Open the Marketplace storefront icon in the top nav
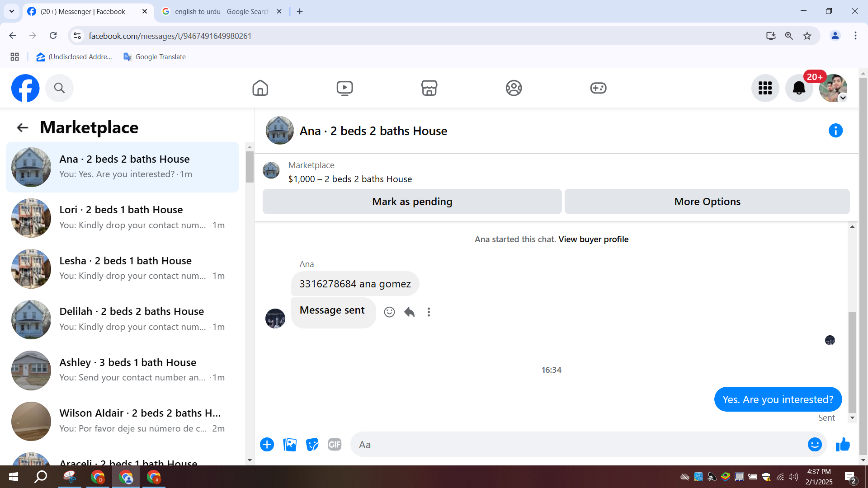 click(429, 88)
